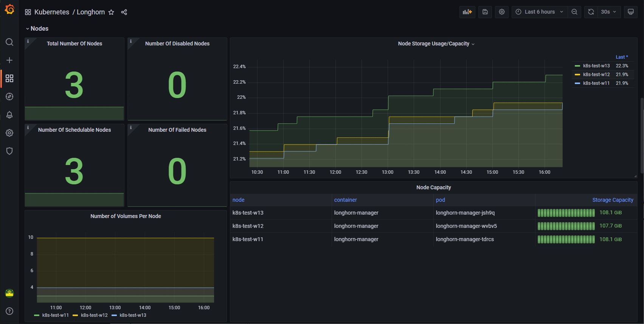644x324 pixels.
Task: Open the Configuration gear in sidebar
Action: point(9,133)
